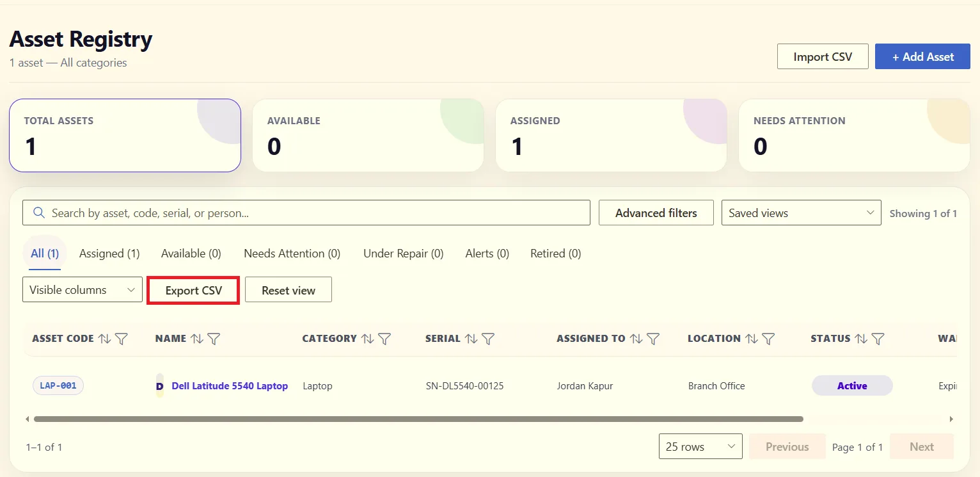Filter the Location column
Viewport: 980px width, 477px height.
[768, 339]
